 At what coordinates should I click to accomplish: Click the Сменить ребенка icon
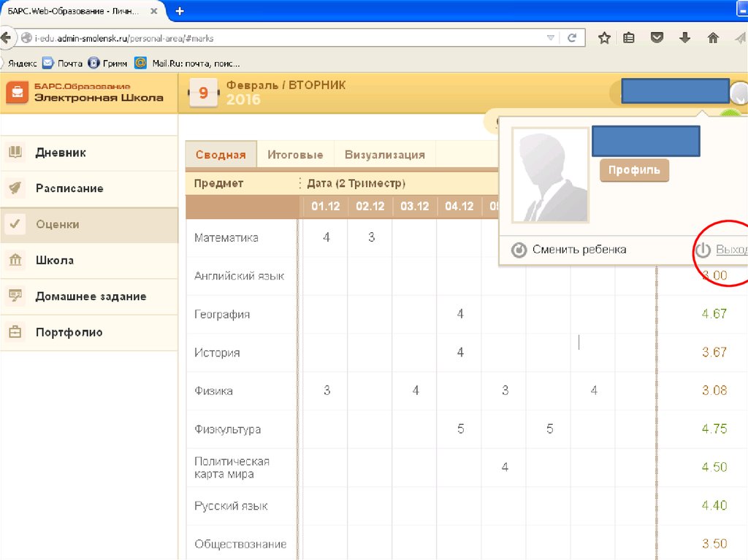pos(519,250)
